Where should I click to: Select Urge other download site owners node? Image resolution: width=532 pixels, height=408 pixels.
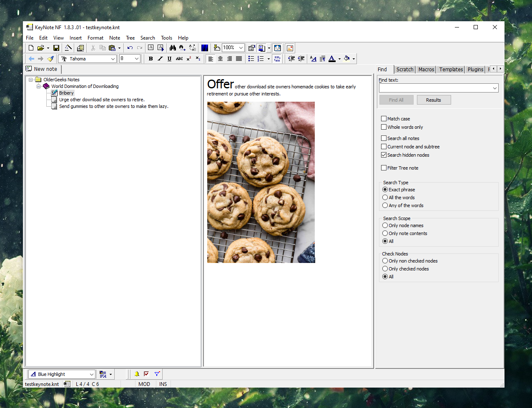(102, 100)
